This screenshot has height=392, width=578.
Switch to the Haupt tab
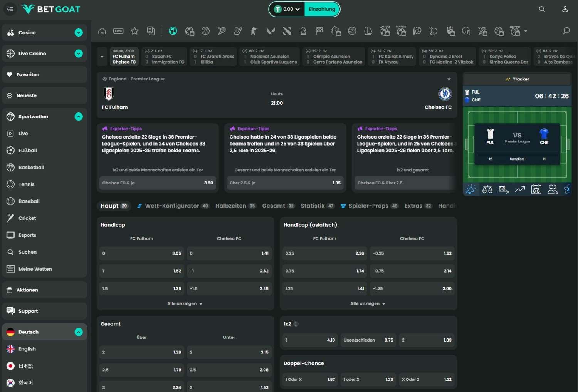click(114, 206)
